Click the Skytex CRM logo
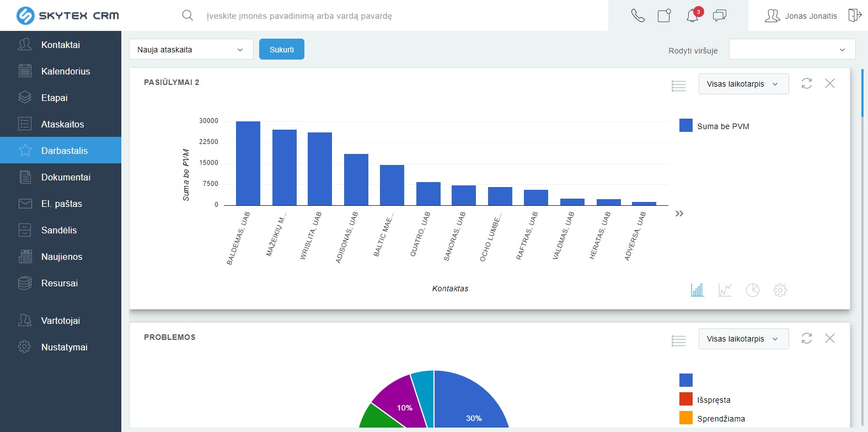This screenshot has height=432, width=868. point(68,15)
